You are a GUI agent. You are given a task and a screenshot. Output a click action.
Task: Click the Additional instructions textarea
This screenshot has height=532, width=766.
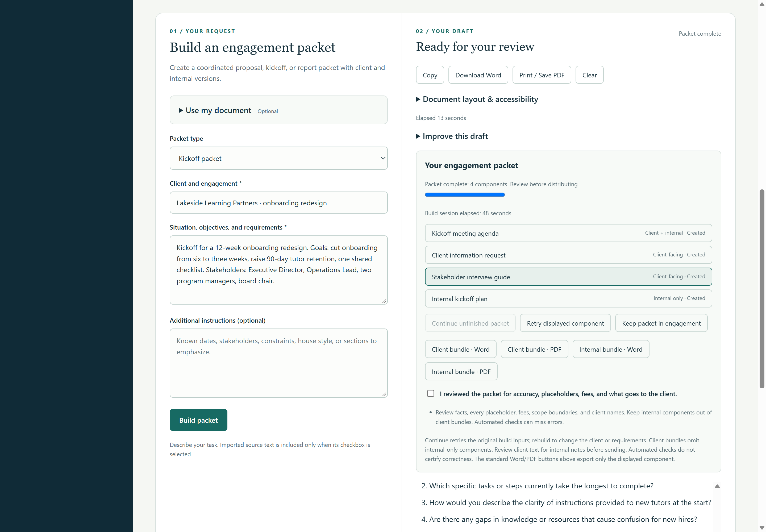point(278,363)
